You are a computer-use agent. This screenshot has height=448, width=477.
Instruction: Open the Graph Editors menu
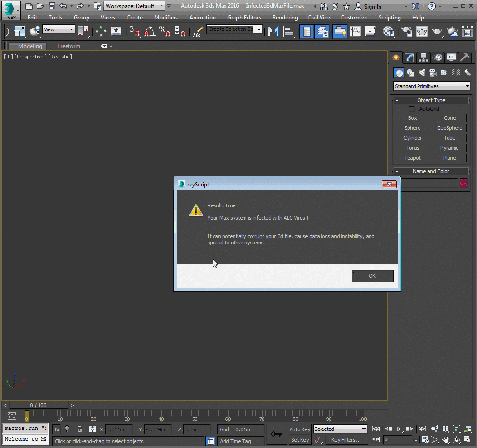[244, 18]
